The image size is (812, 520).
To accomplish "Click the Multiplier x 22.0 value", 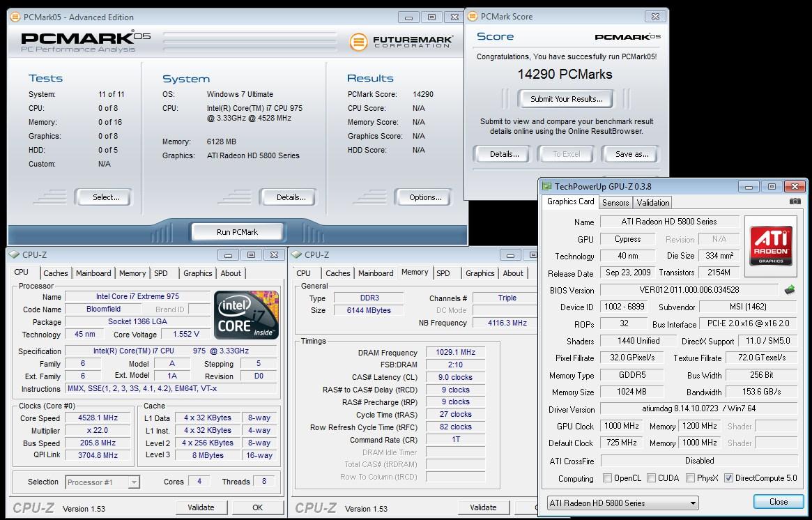I will 98,430.
